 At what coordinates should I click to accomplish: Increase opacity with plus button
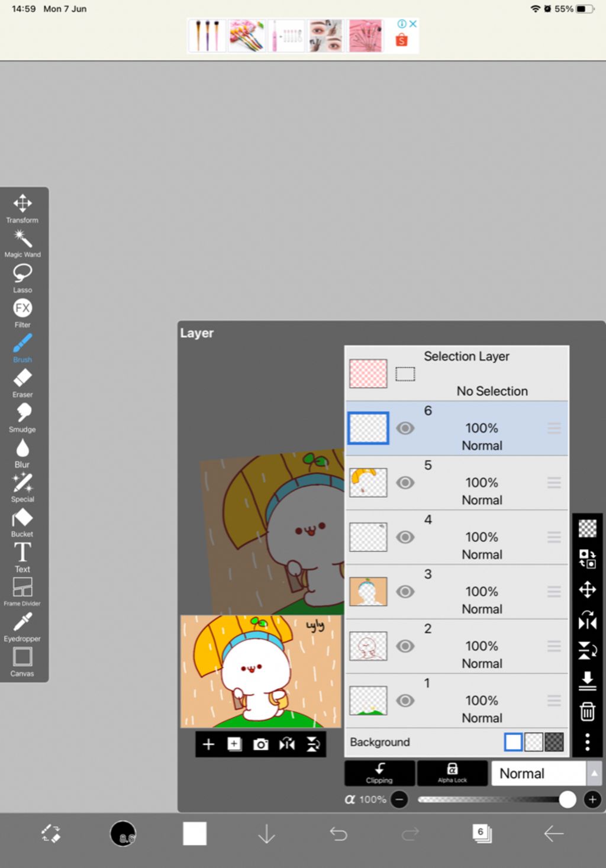(592, 799)
